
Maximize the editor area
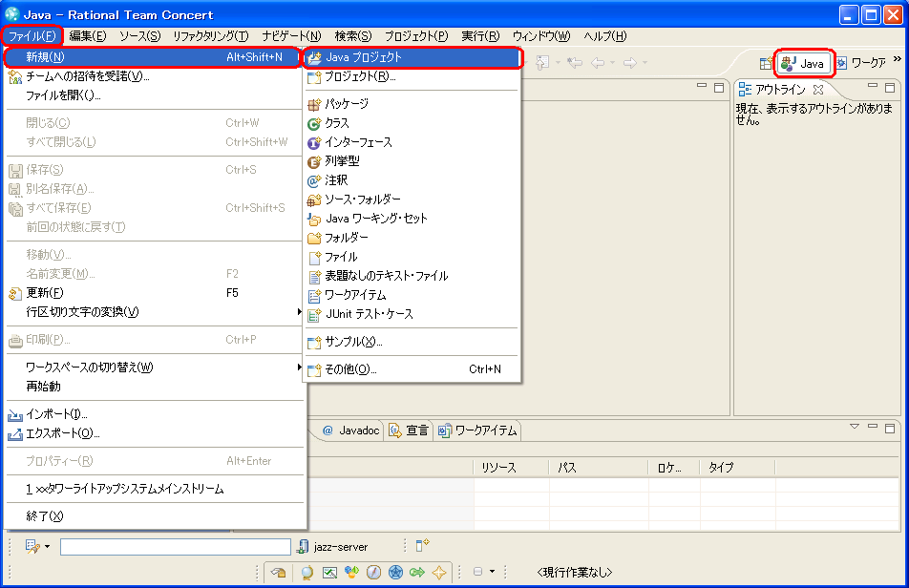coord(719,88)
